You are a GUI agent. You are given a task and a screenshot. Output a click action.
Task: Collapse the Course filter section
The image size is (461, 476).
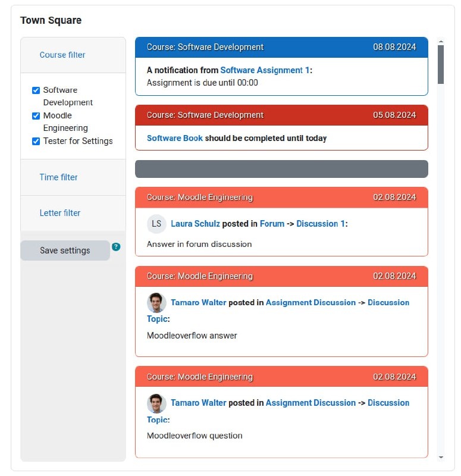(x=62, y=55)
